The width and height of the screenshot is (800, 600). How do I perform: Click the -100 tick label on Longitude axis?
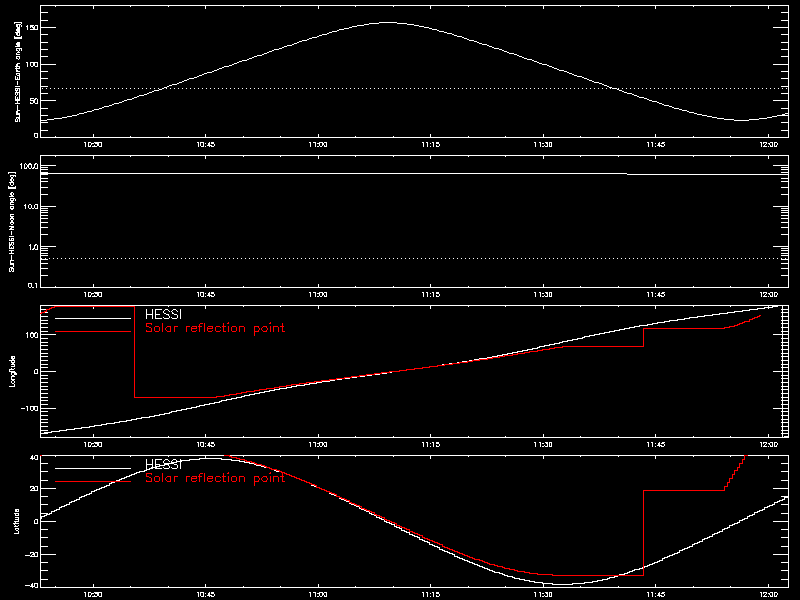pos(30,409)
